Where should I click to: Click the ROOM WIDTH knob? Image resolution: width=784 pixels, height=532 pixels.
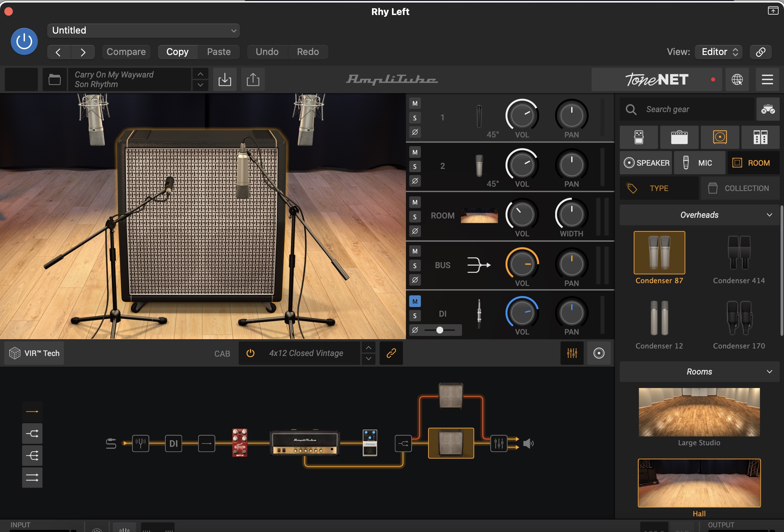[572, 214]
